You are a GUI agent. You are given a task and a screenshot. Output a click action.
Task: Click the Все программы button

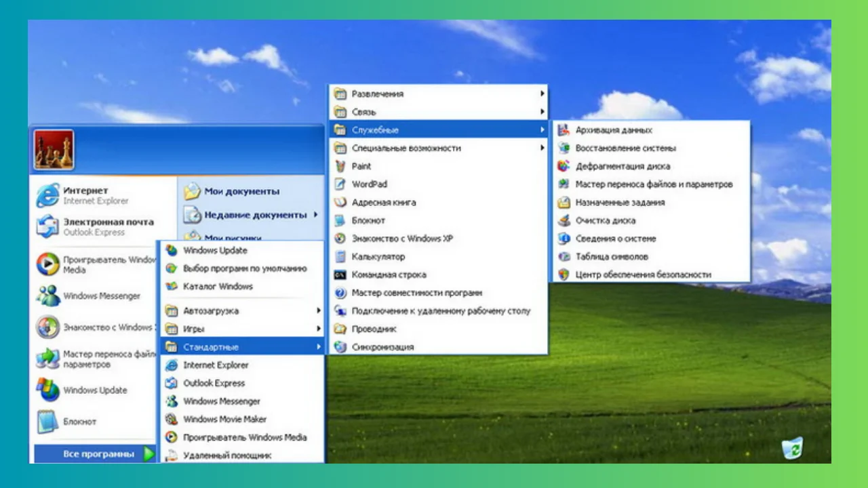tap(95, 454)
